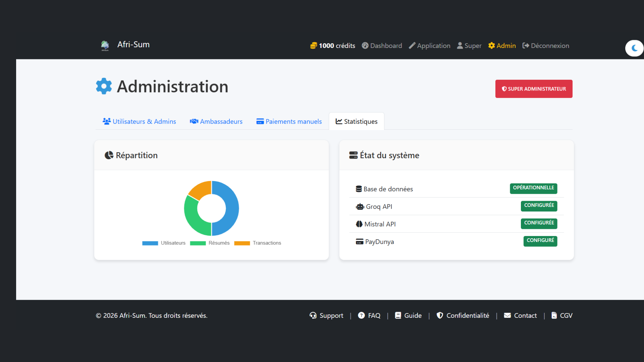Open Dashboard from the navbar
This screenshot has width=644, height=362.
pyautogui.click(x=382, y=46)
